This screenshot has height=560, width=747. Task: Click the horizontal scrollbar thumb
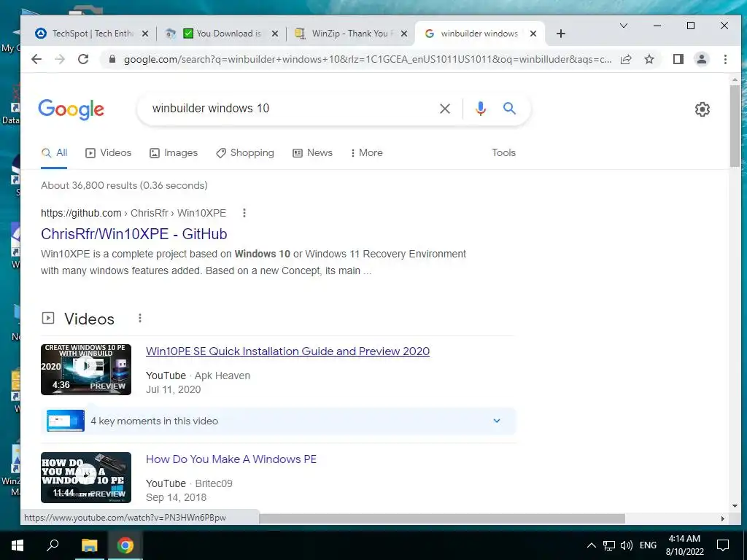click(x=441, y=518)
